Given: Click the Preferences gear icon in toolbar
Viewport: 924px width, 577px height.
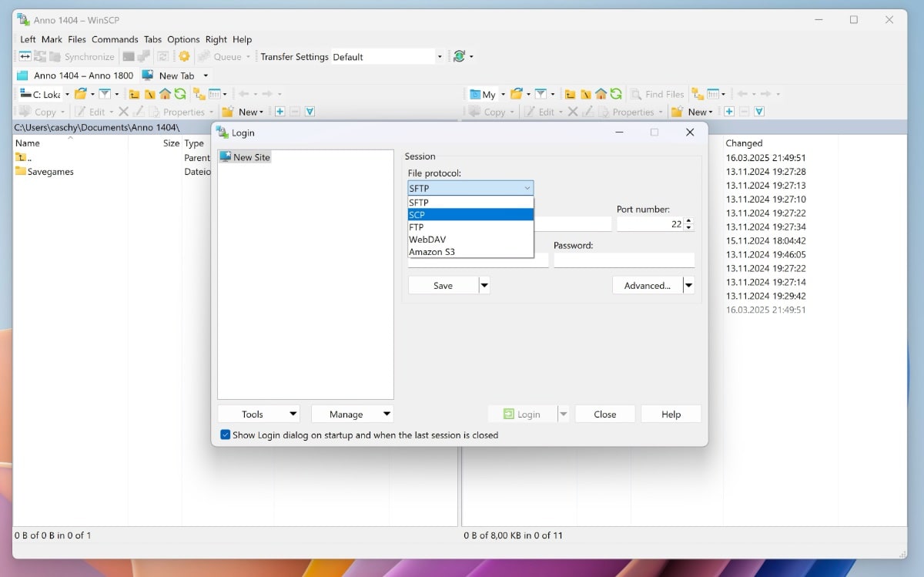Looking at the screenshot, I should click(x=184, y=56).
